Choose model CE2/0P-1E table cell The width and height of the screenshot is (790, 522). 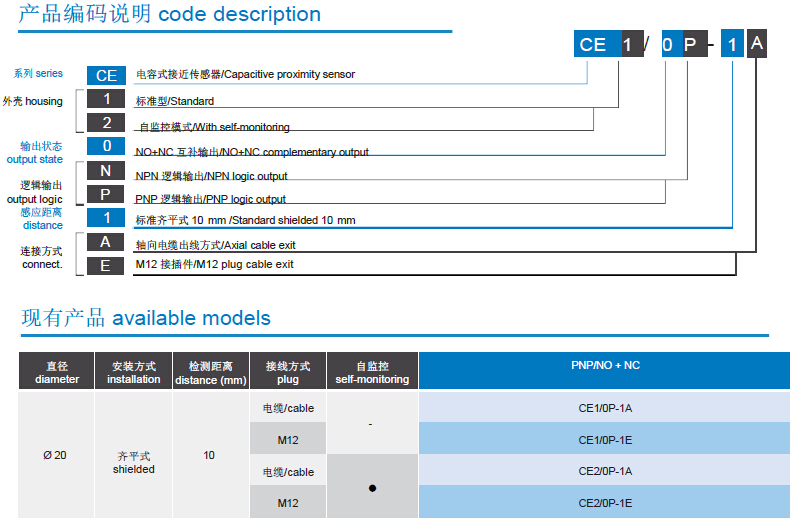[604, 503]
